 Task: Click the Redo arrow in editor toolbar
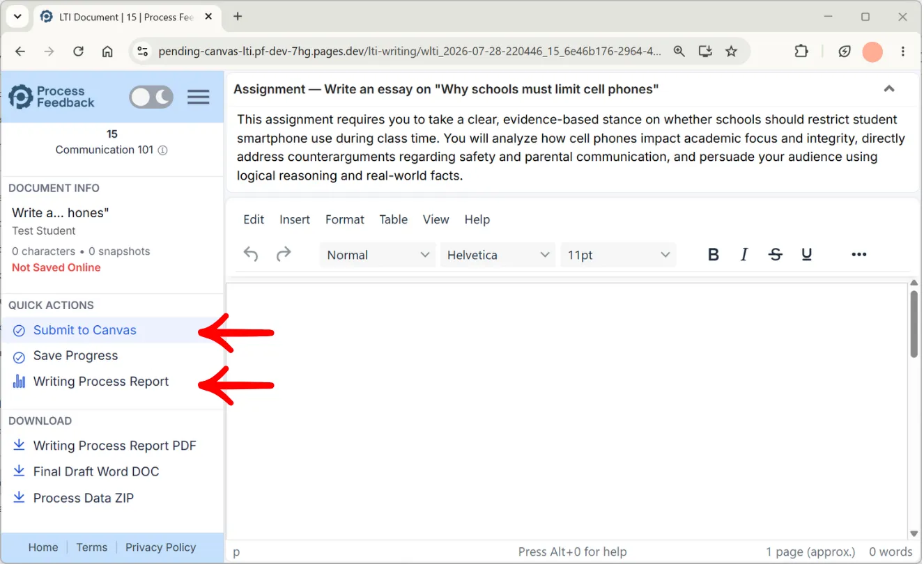pyautogui.click(x=284, y=255)
